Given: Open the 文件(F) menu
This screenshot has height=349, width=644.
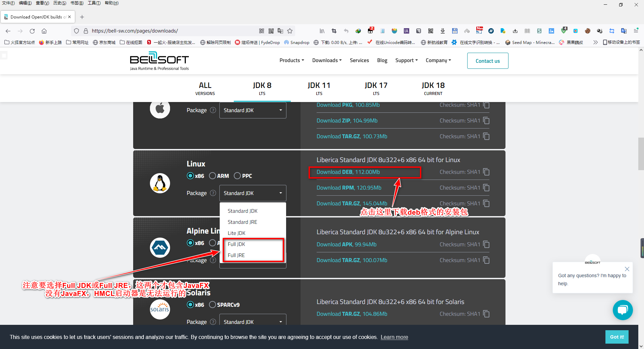Looking at the screenshot, I should [8, 3].
